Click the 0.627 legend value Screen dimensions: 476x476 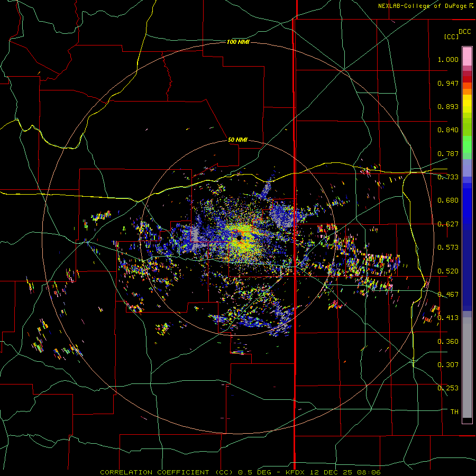[448, 224]
